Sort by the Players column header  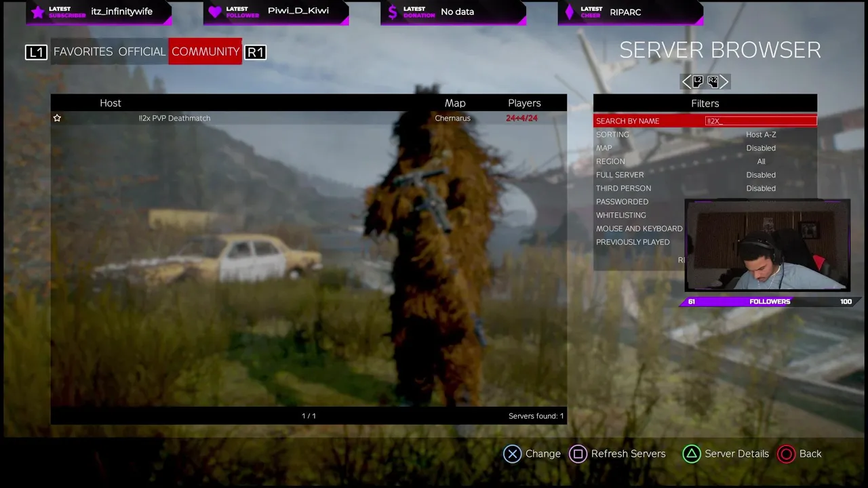click(524, 103)
